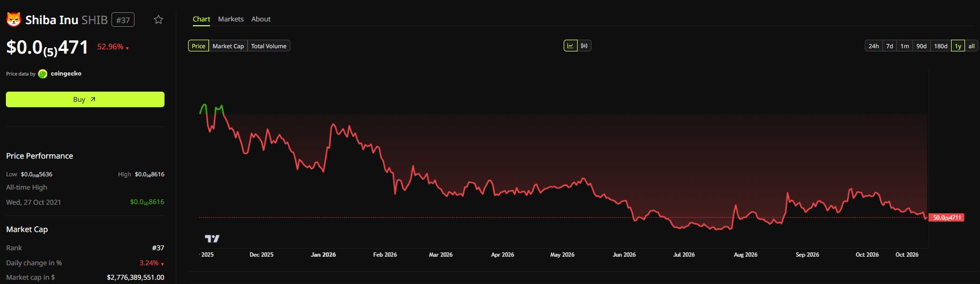Click the Apr 2026 axis label
Viewport: 980px width, 284px height.
[503, 255]
